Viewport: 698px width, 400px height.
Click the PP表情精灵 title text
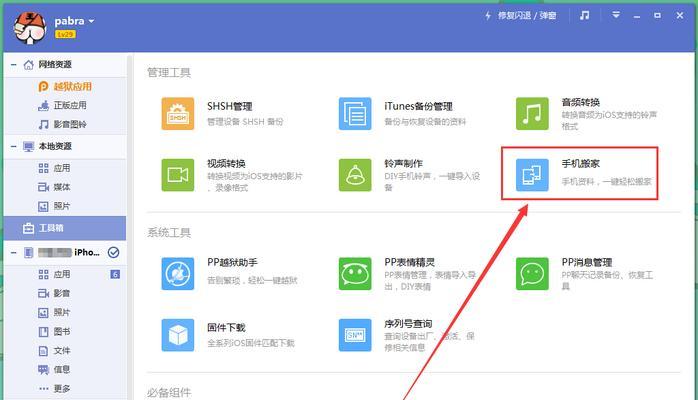click(410, 263)
